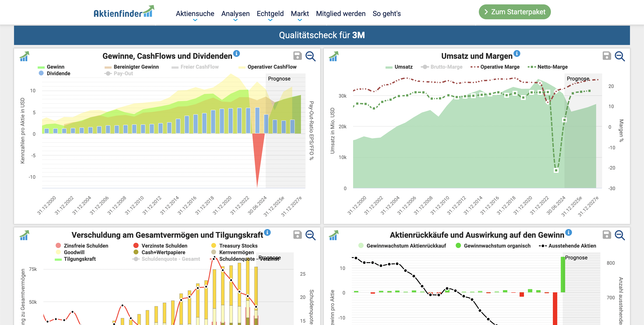Toggle Goodwill legend series
644x325 pixels.
[x=70, y=252]
